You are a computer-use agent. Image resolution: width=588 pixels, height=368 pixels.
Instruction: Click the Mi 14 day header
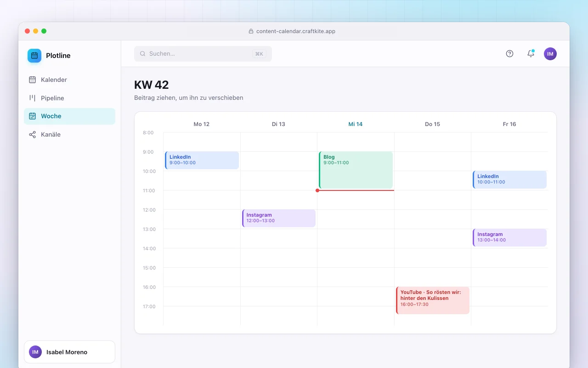point(356,124)
